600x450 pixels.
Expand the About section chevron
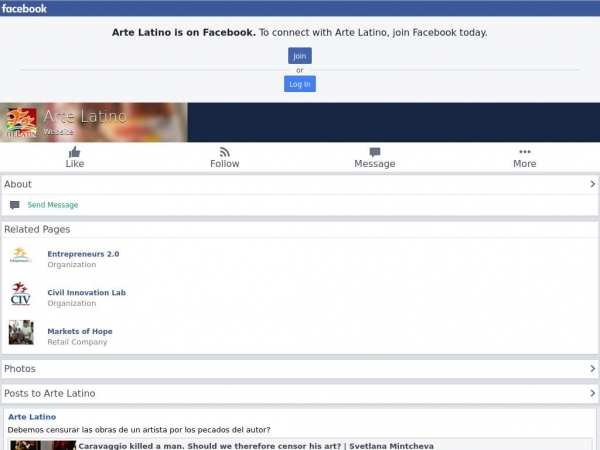pyautogui.click(x=592, y=184)
